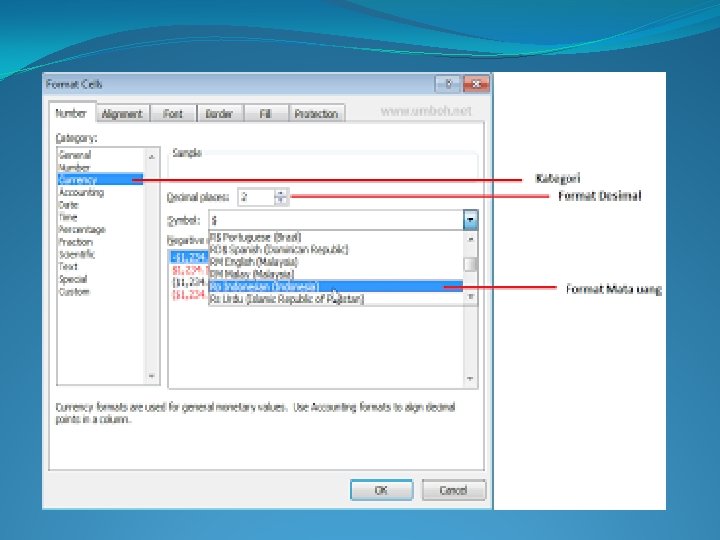Select the black parenthesized ($1,234 format
The image size is (720, 540).
click(189, 282)
